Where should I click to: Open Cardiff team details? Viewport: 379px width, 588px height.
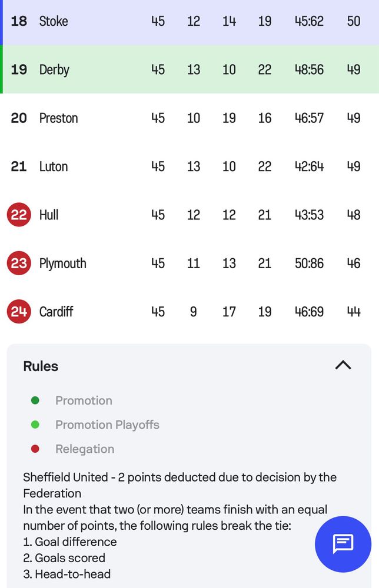coord(56,311)
